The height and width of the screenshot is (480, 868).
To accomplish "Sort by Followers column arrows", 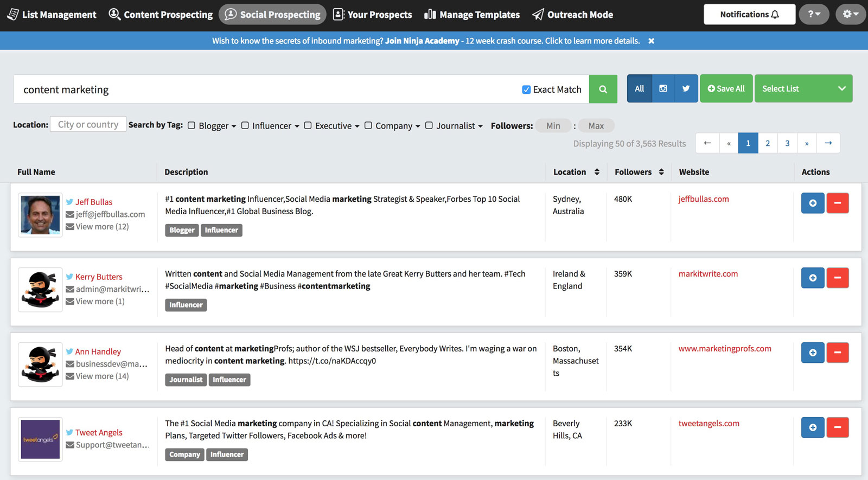I will tap(661, 172).
